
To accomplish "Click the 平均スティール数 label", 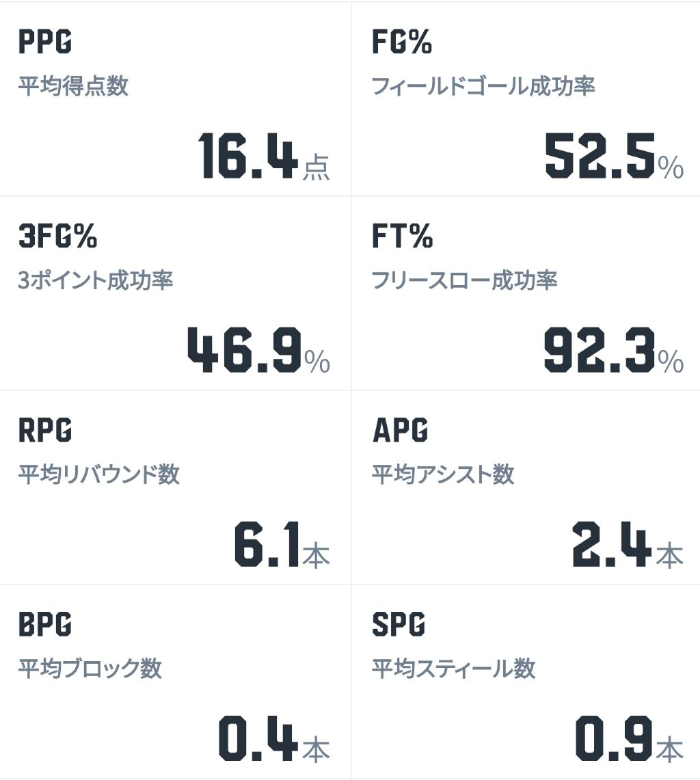I will [453, 669].
